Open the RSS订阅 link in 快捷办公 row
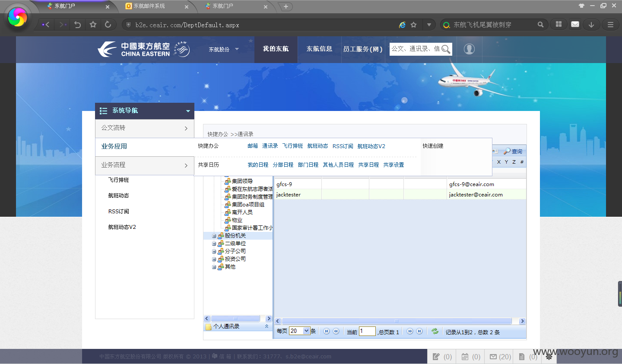The image size is (622, 364). pyautogui.click(x=343, y=146)
